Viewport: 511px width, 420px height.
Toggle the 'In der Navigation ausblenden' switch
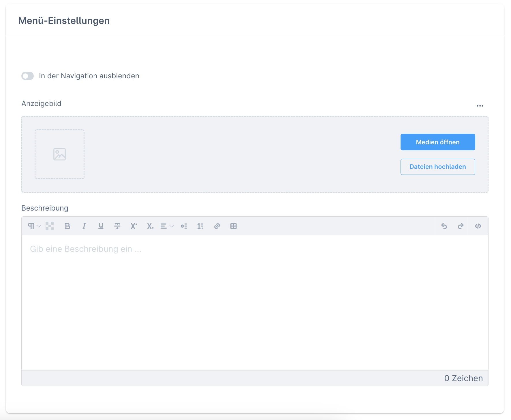click(x=28, y=76)
